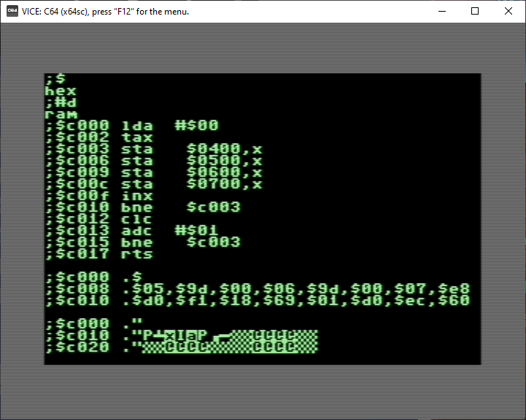Minimize the VICE emulator window

click(x=441, y=11)
